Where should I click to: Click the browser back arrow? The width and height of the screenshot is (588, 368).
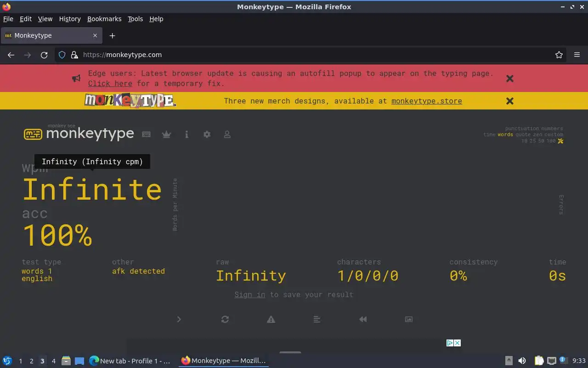(11, 55)
